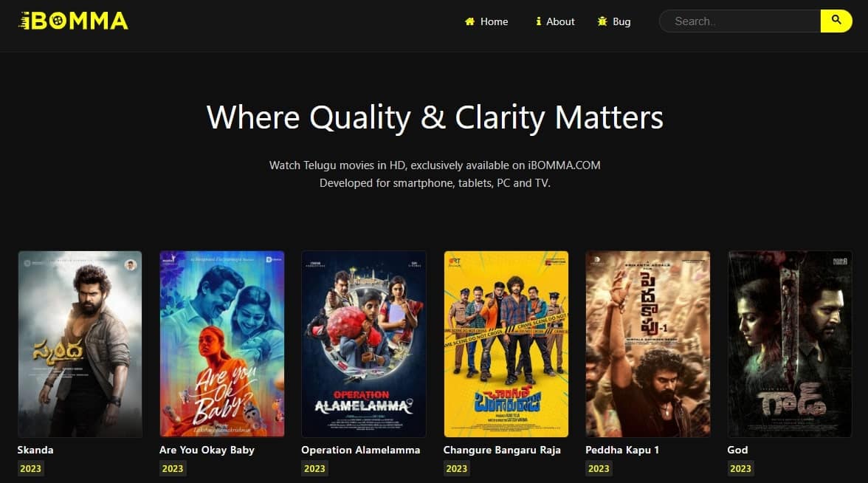Select the God movie poster
The width and height of the screenshot is (868, 483).
click(790, 343)
